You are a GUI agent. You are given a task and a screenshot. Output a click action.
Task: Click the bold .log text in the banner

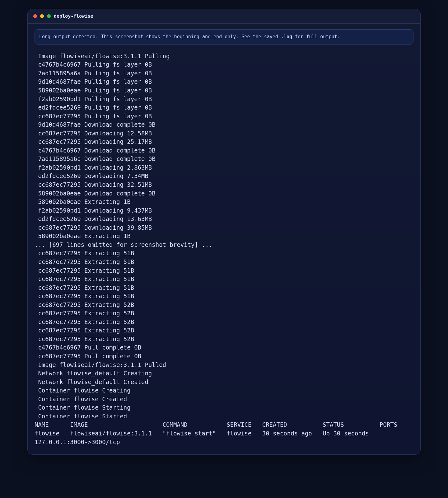[x=287, y=37]
